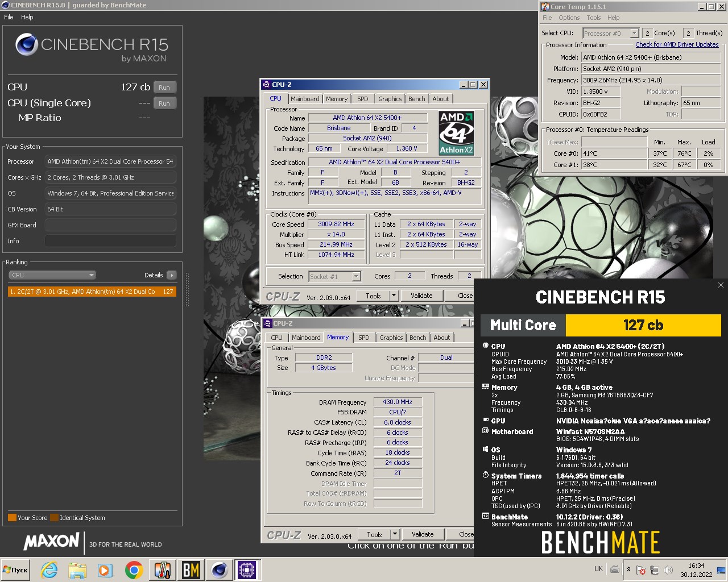Image resolution: width=728 pixels, height=582 pixels.
Task: Click the System Timers clock icon in BenchMate
Action: pos(485,475)
